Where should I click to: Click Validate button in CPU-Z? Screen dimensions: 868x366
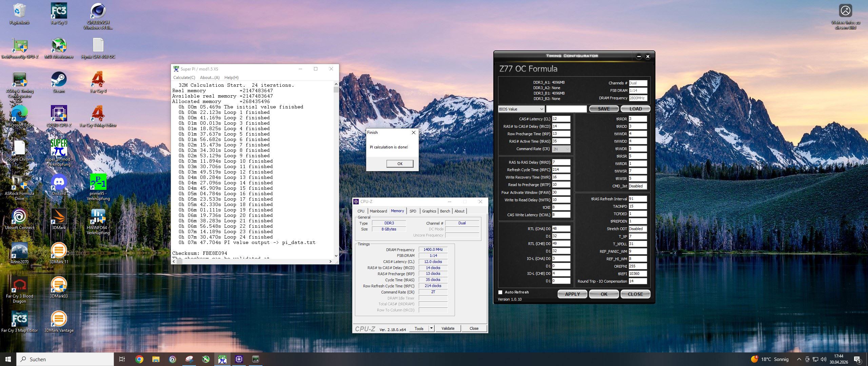click(x=448, y=328)
